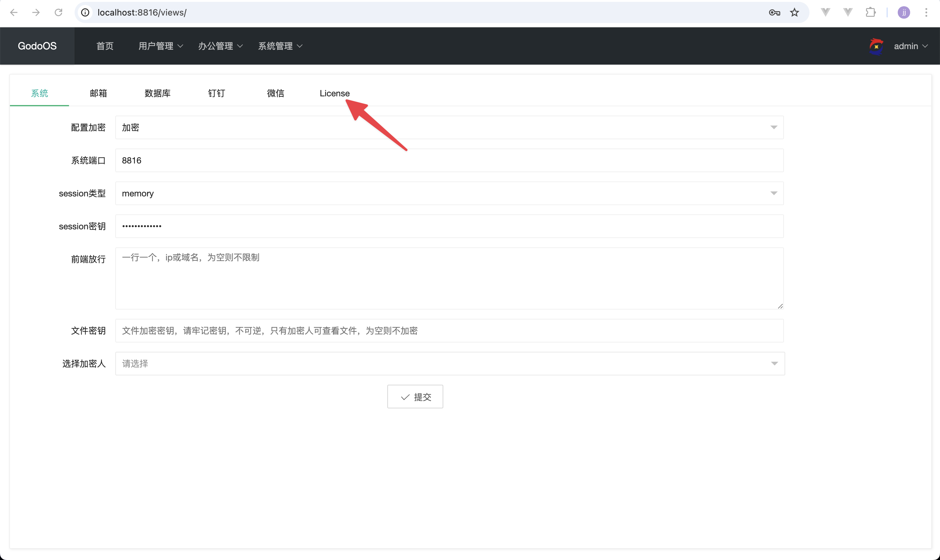Click the first Vue devtools extension icon
The height and width of the screenshot is (560, 940).
point(825,12)
